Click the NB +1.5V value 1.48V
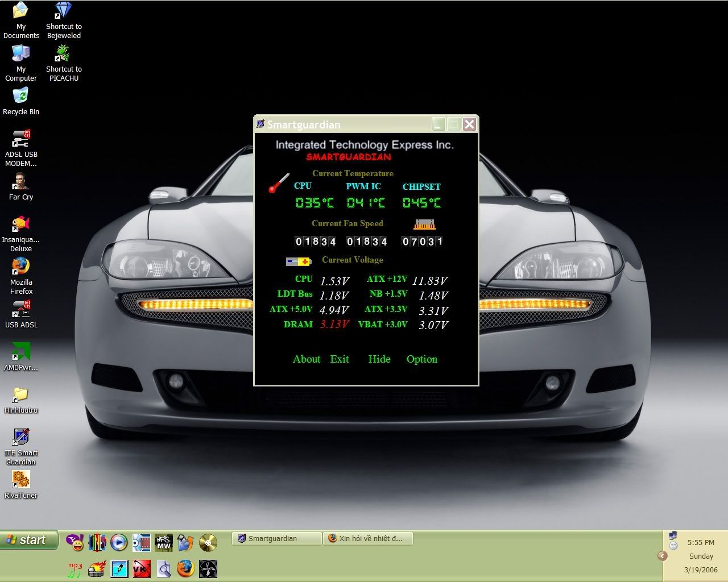The image size is (728, 582). (433, 296)
